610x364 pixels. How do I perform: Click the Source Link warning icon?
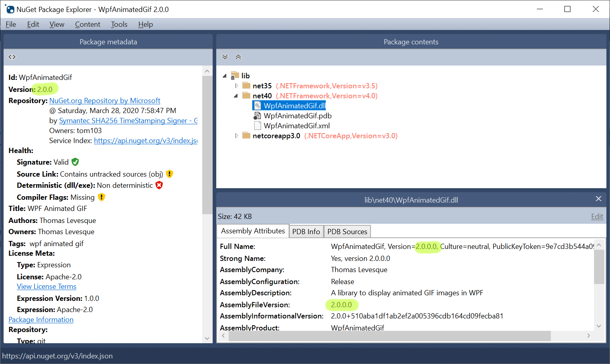point(169,174)
